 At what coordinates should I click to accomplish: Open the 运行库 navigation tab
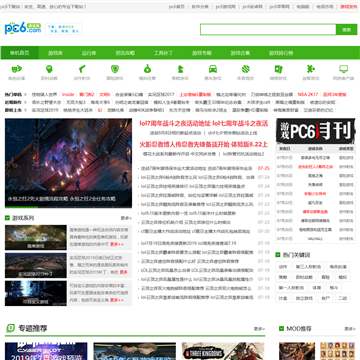tap(89, 53)
